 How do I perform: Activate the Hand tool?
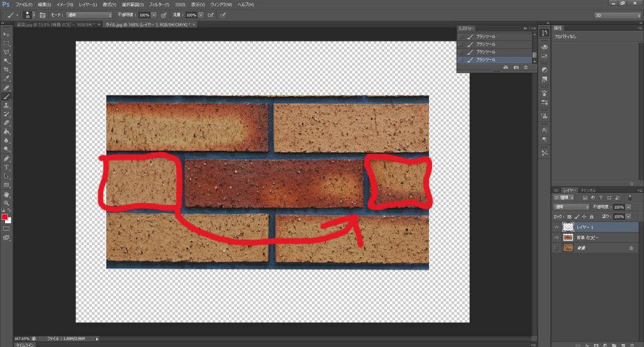pos(6,194)
